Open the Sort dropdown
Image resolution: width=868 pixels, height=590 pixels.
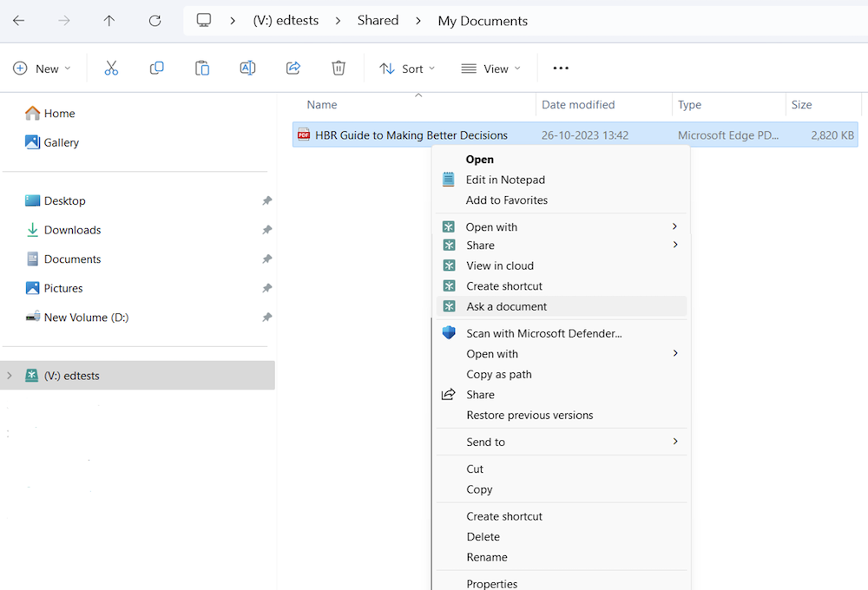click(407, 69)
